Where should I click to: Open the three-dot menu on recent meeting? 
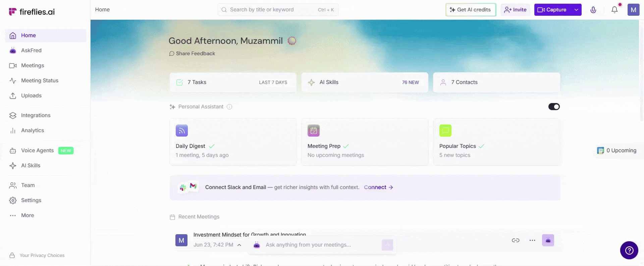(x=532, y=240)
